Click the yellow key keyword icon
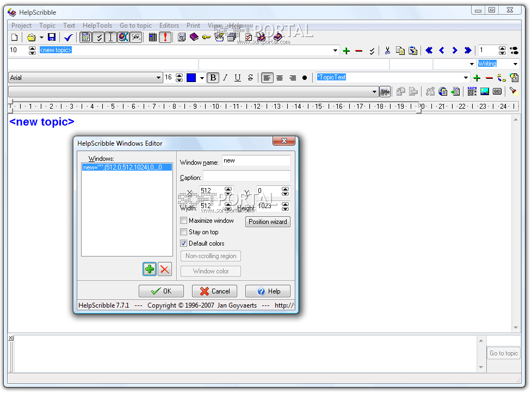The width and height of the screenshot is (532, 394). [206, 37]
